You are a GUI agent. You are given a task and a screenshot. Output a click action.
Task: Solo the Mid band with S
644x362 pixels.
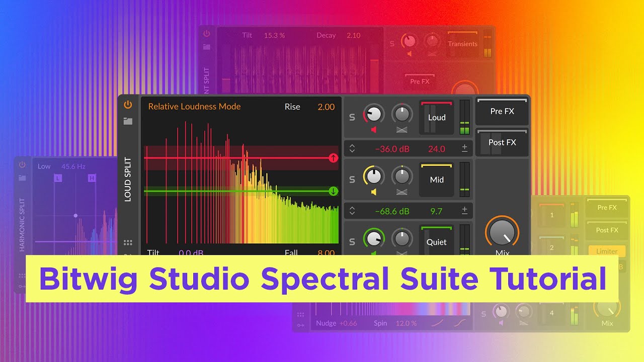(x=352, y=179)
